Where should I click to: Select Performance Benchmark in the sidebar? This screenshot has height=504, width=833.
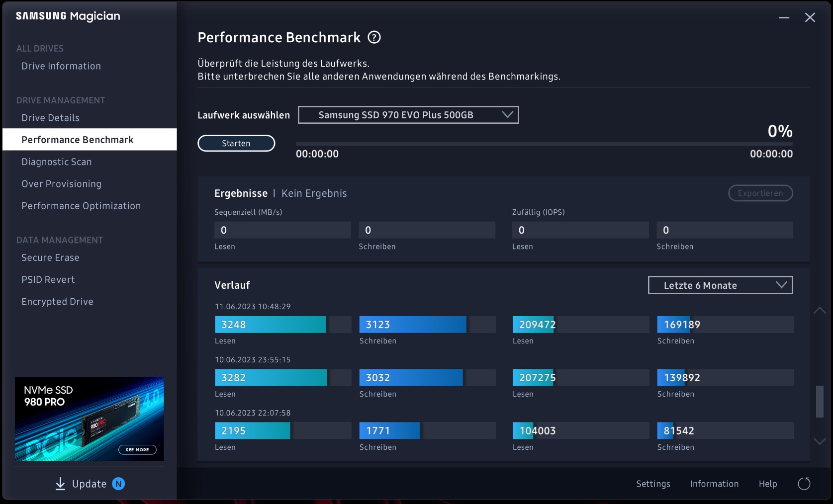coord(90,140)
